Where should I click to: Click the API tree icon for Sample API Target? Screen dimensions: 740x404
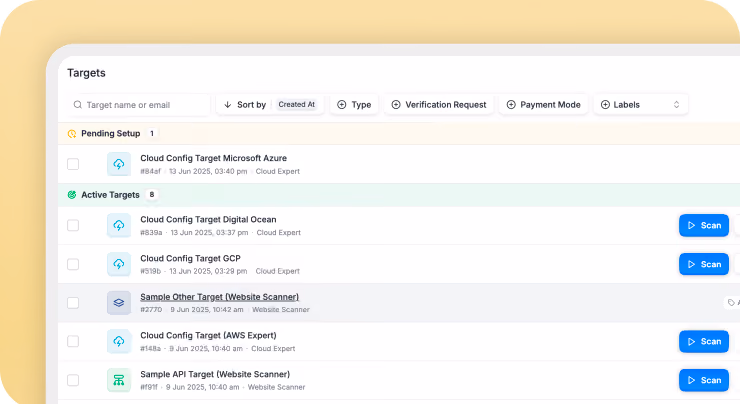(119, 380)
